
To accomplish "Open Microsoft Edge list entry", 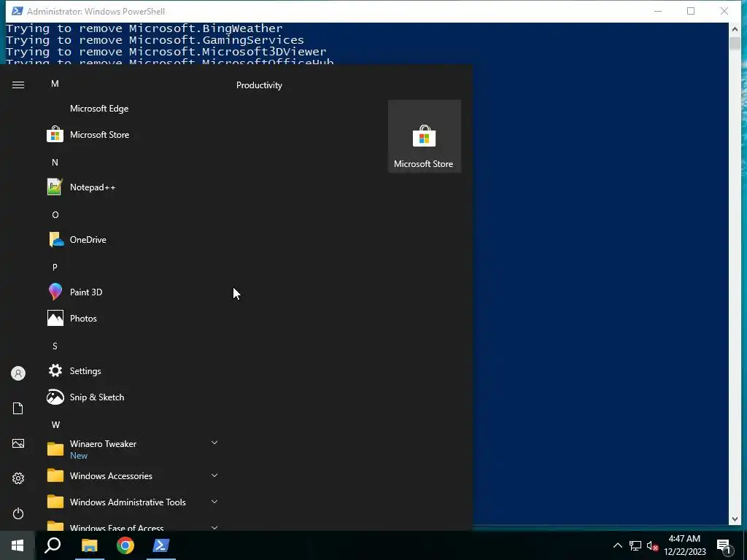I will point(132,109).
